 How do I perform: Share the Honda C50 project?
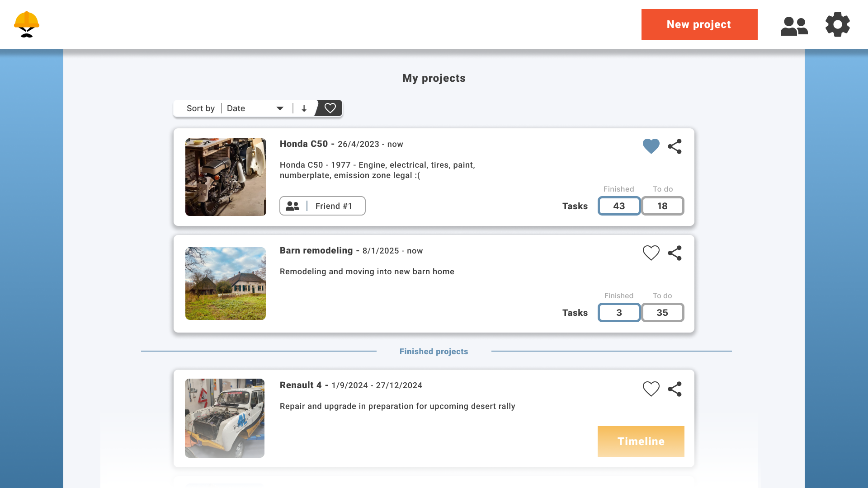(675, 146)
